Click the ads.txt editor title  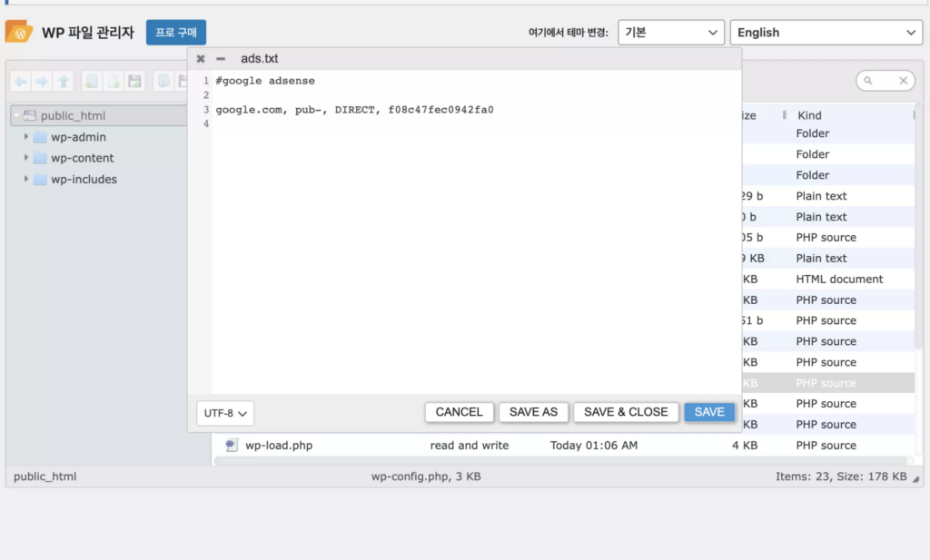pos(259,59)
